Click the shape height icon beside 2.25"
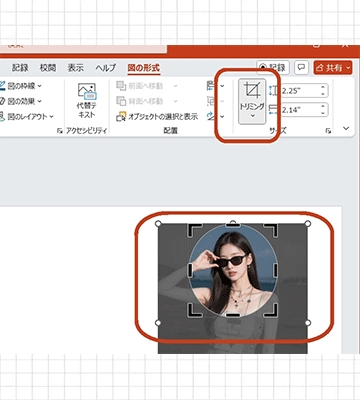 273,90
